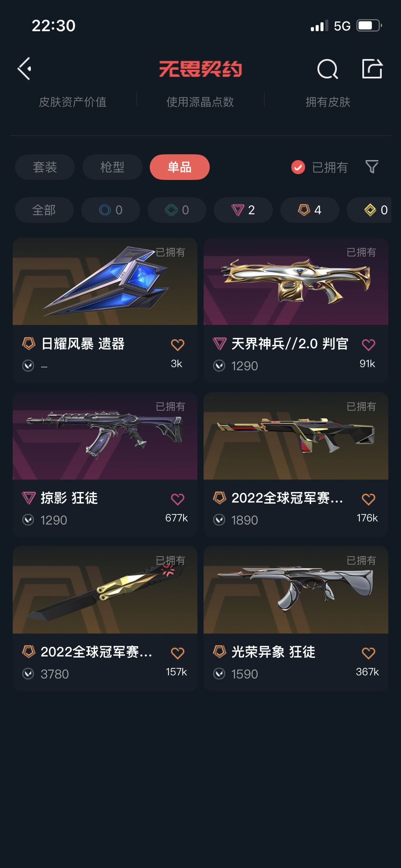Viewport: 401px width, 868px height.
Task: Switch to the 套装 tab
Action: tap(45, 167)
